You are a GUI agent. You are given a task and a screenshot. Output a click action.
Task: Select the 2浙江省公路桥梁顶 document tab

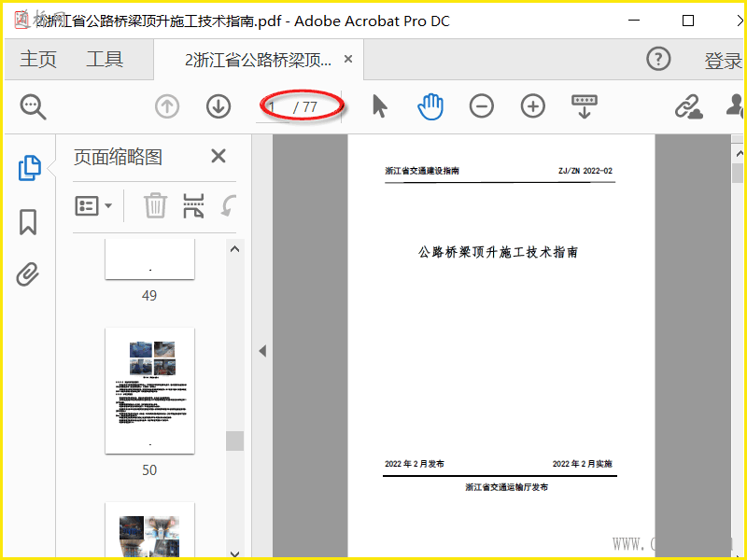click(258, 60)
